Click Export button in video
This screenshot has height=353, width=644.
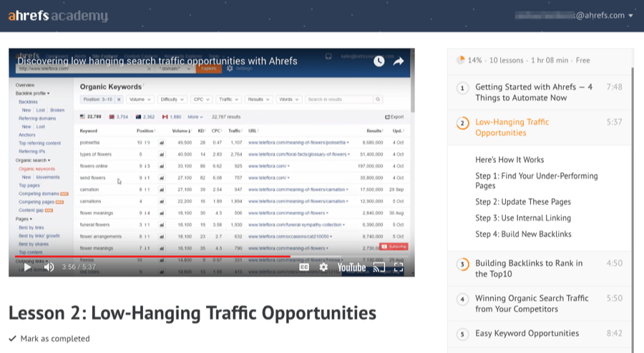pyautogui.click(x=394, y=117)
